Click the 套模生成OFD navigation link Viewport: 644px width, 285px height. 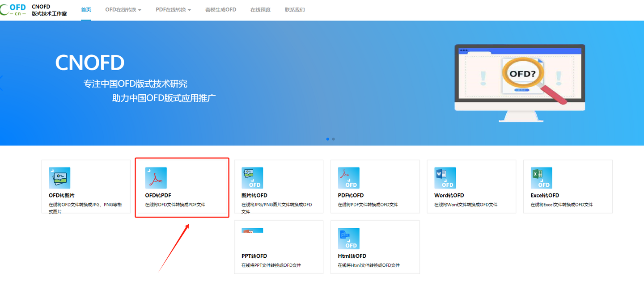point(220,9)
